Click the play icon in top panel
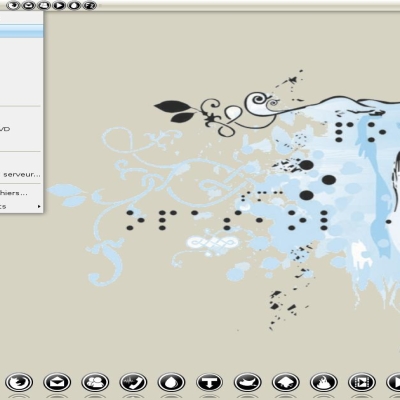The height and width of the screenshot is (400, 400). (x=59, y=5)
